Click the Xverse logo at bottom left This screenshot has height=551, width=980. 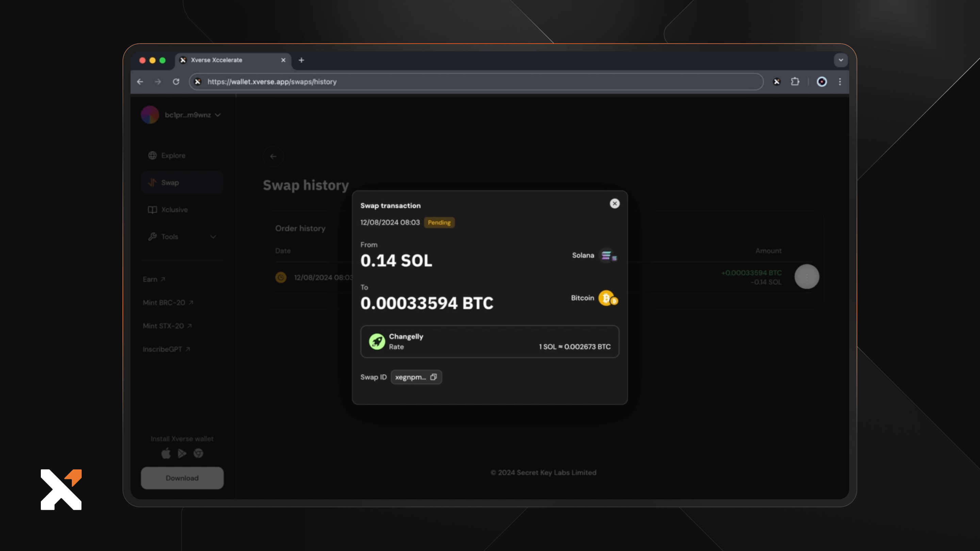point(61,489)
